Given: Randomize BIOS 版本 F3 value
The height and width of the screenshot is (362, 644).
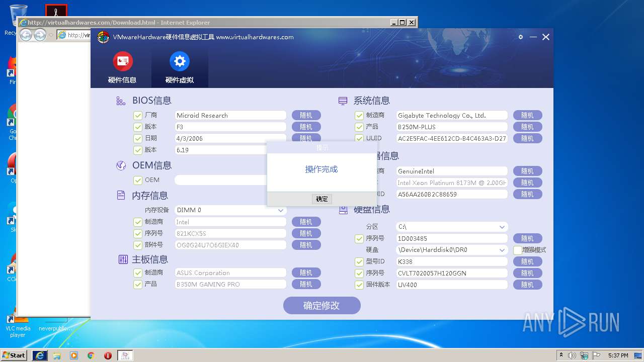Looking at the screenshot, I should click(306, 127).
